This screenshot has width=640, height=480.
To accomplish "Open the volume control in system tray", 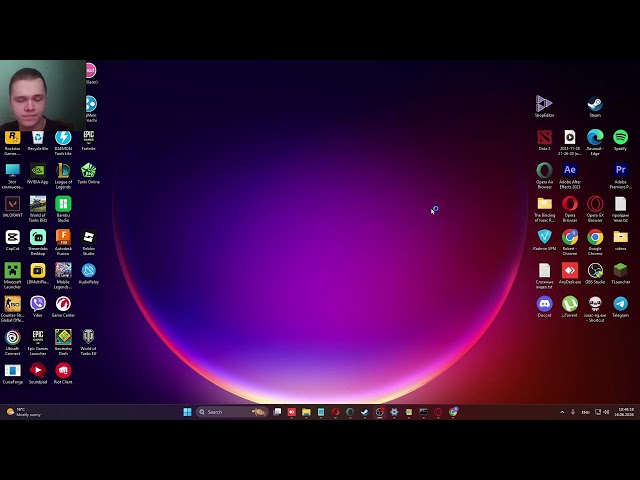I will click(x=606, y=412).
